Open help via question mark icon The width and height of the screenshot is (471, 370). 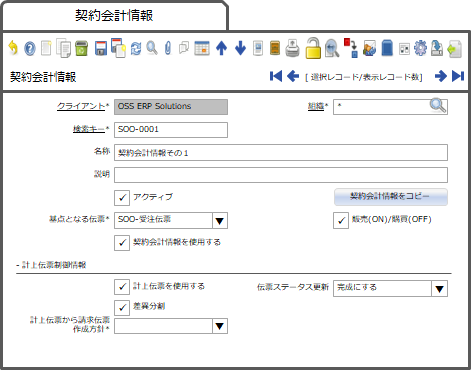click(30, 49)
